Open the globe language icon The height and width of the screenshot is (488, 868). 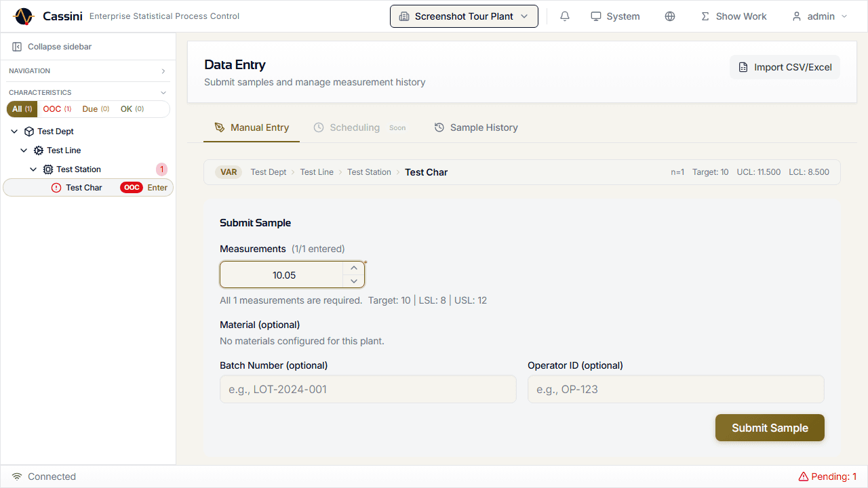670,16
